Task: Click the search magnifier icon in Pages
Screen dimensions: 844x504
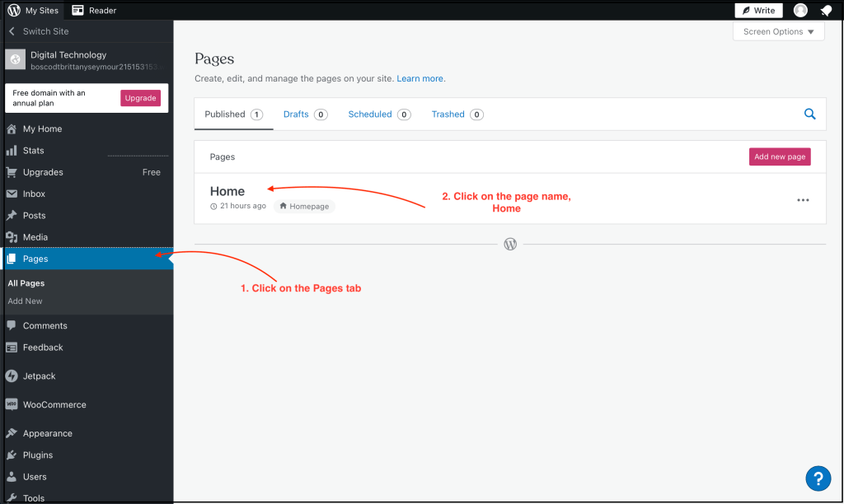Action: pos(809,114)
